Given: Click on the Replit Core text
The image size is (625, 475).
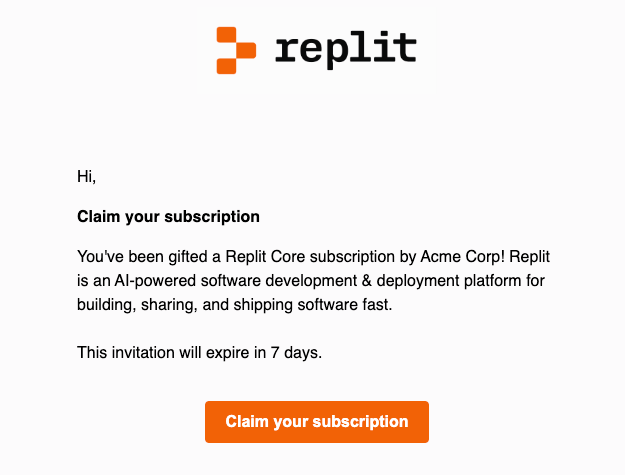Looking at the screenshot, I should click(x=265, y=257).
